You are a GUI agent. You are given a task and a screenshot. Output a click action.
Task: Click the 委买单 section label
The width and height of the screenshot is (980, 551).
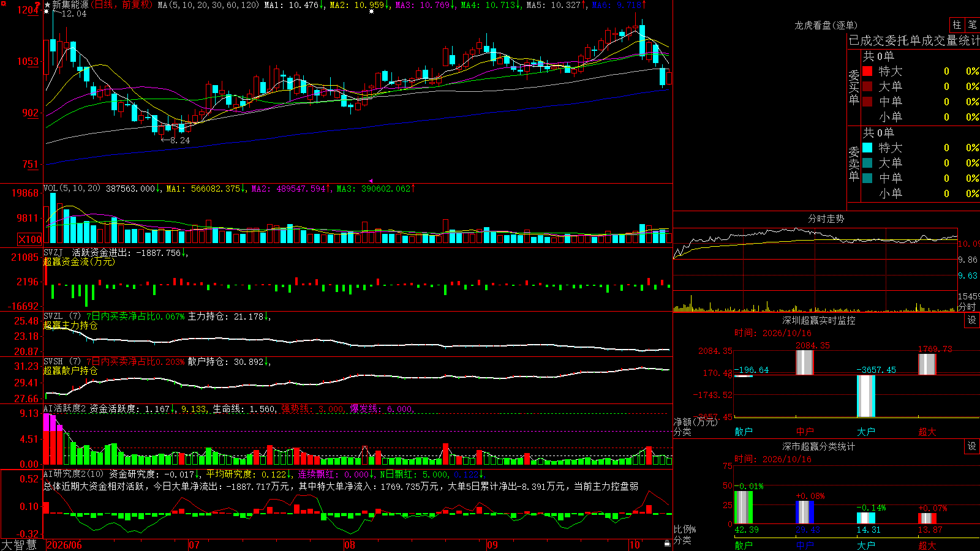point(854,87)
